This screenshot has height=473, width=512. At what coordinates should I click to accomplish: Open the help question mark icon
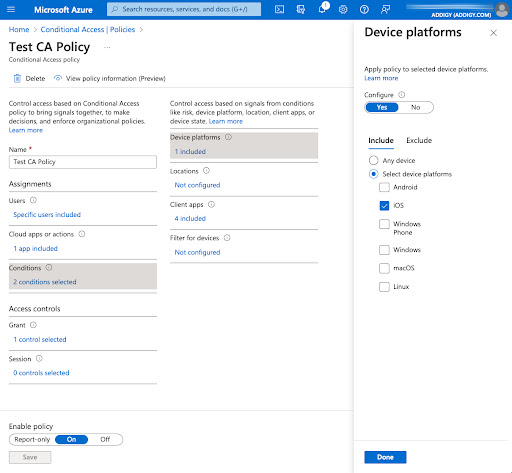[364, 9]
